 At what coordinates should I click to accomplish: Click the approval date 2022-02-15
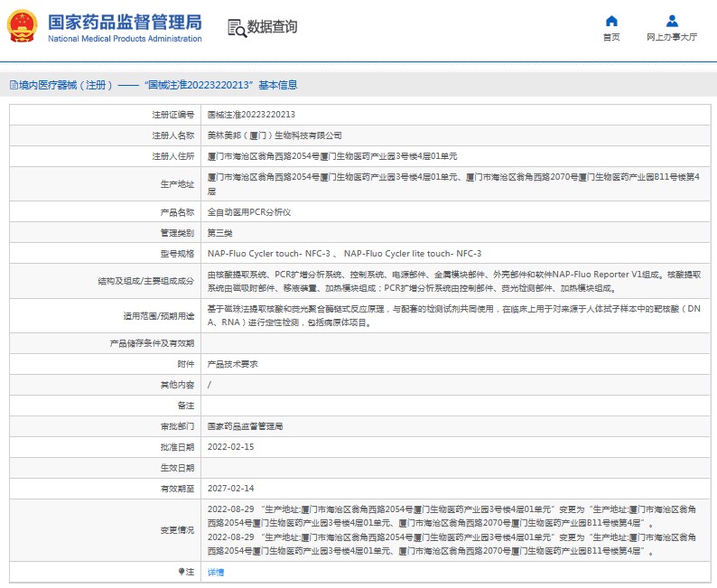(228, 447)
